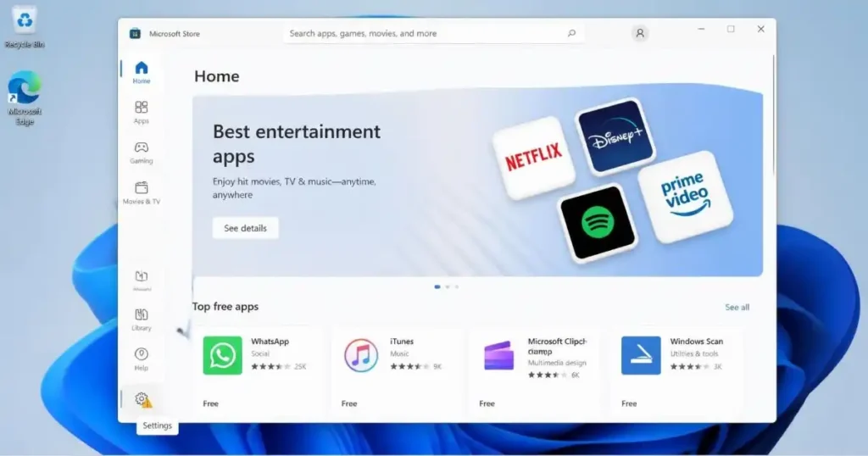Open the Windows Scan app icon

[x=641, y=355]
